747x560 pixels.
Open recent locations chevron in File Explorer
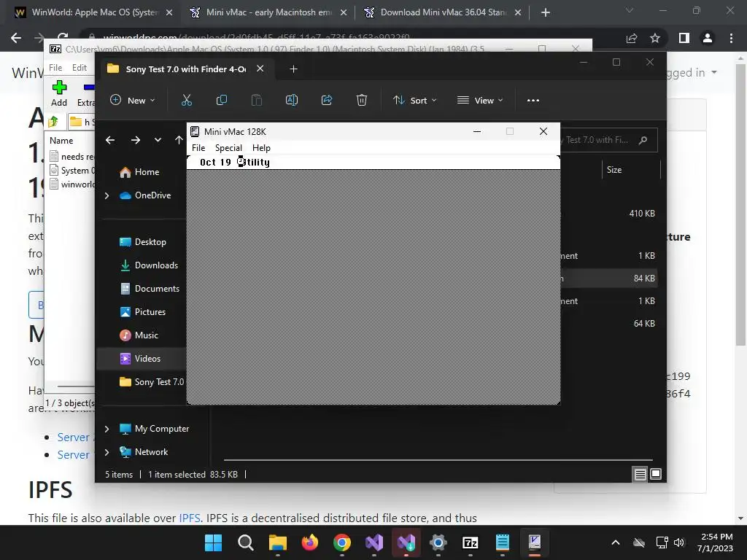158,140
